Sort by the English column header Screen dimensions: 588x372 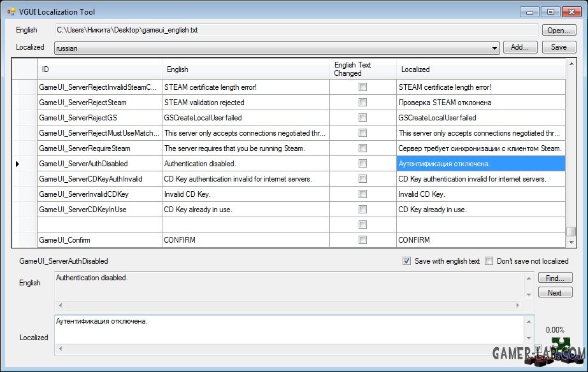(x=246, y=69)
